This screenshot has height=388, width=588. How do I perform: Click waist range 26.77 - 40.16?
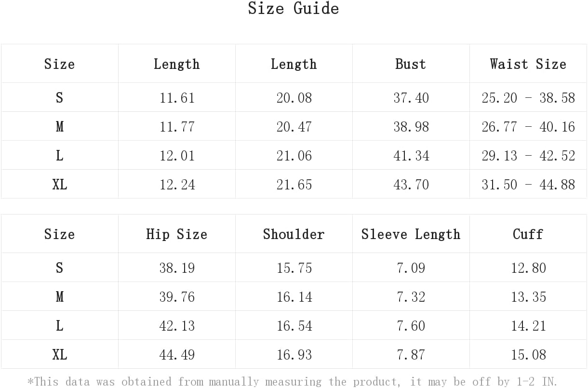(528, 127)
